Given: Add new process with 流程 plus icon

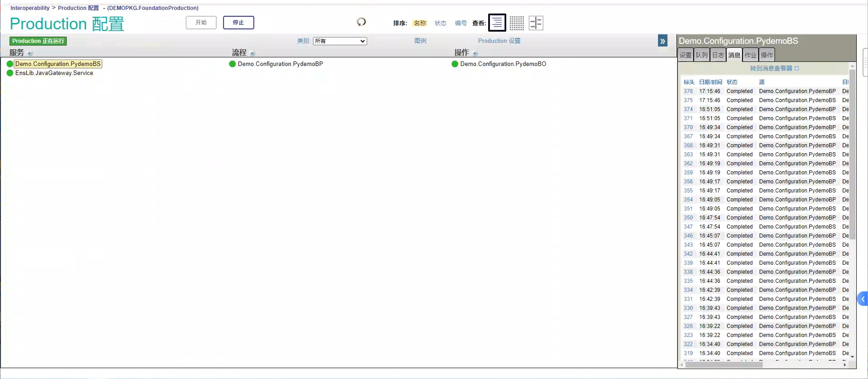Looking at the screenshot, I should click(252, 53).
